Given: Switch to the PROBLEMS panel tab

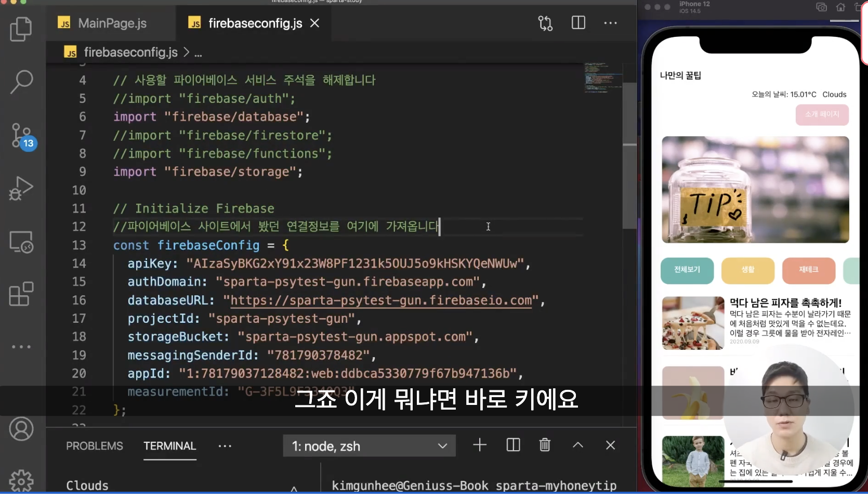Looking at the screenshot, I should (95, 446).
